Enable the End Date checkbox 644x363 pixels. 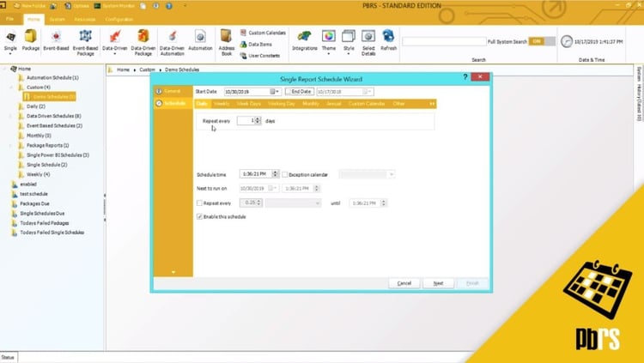289,92
